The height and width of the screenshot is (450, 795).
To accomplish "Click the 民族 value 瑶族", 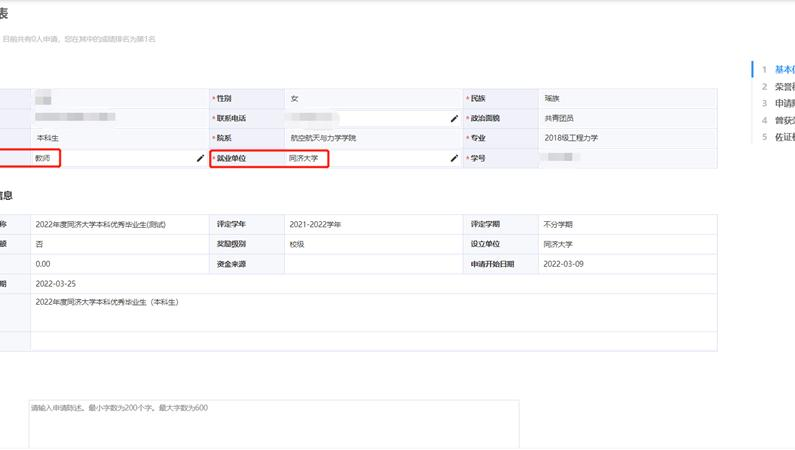I will 553,99.
